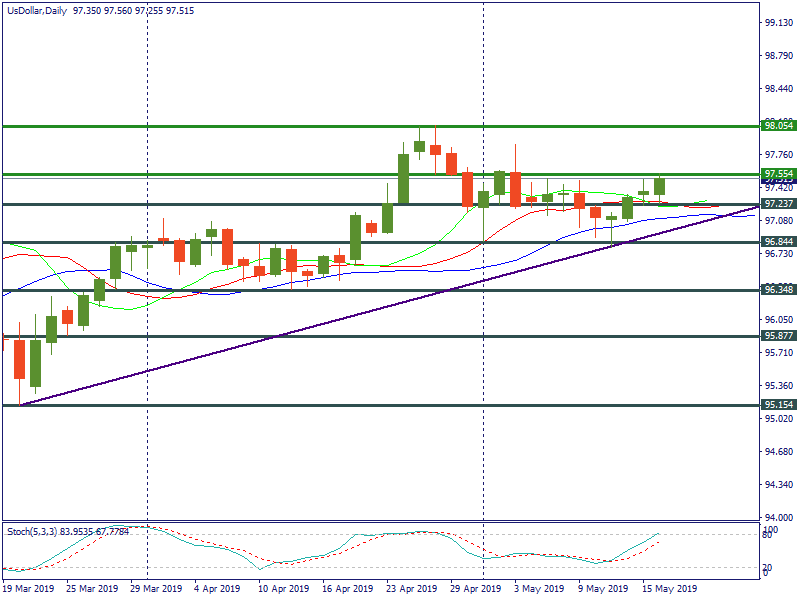Viewport: 800px width, 600px height.
Task: Select the 96.844 horizontal line label
Action: (x=778, y=242)
